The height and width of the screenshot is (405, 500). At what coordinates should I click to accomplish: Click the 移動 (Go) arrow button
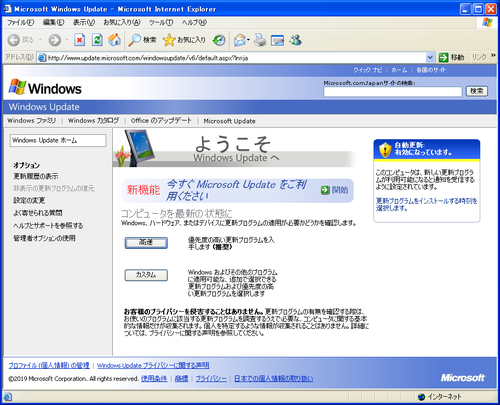point(451,58)
